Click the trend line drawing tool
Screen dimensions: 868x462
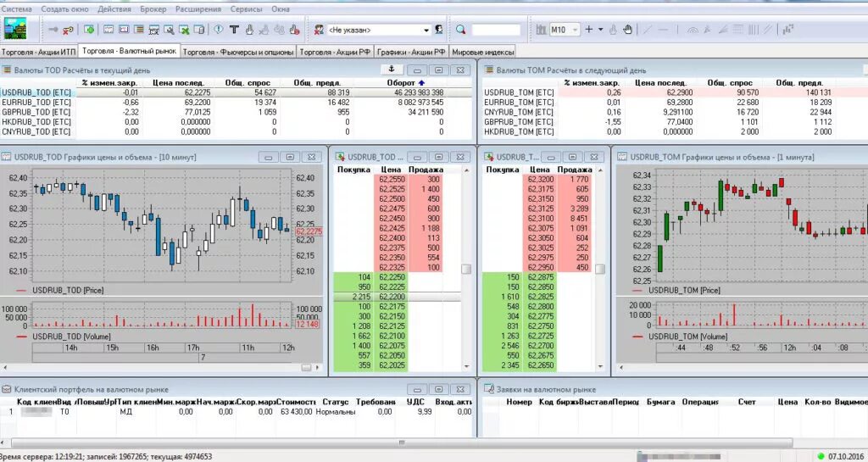647,30
